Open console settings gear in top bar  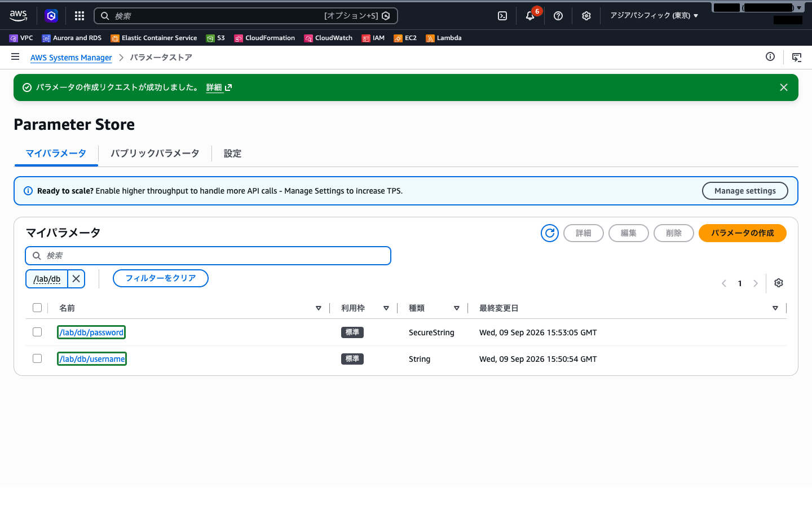pos(586,16)
